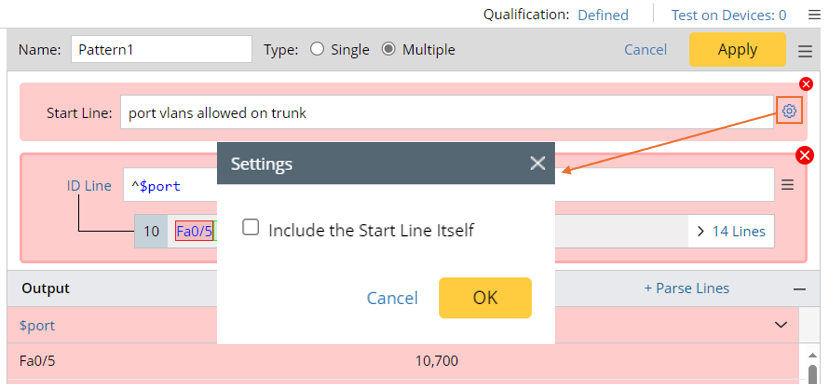This screenshot has height=384, width=828.
Task: Delete the ID Line block with red X
Action: pyautogui.click(x=805, y=155)
